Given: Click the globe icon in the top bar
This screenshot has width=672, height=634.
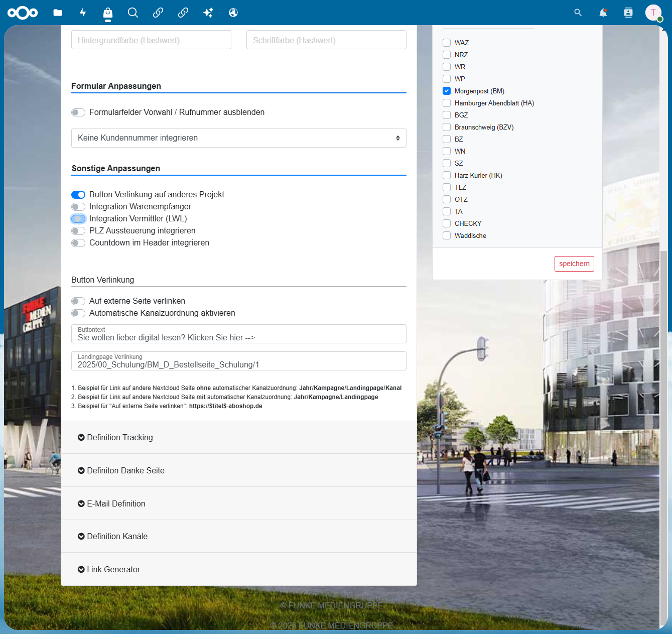Looking at the screenshot, I should [x=233, y=13].
